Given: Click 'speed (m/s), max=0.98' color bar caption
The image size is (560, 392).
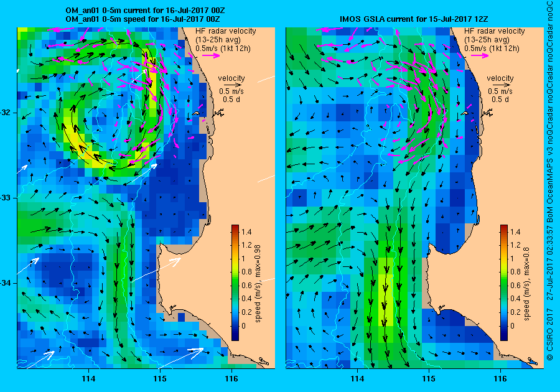Looking at the screenshot, I should coord(258,284).
